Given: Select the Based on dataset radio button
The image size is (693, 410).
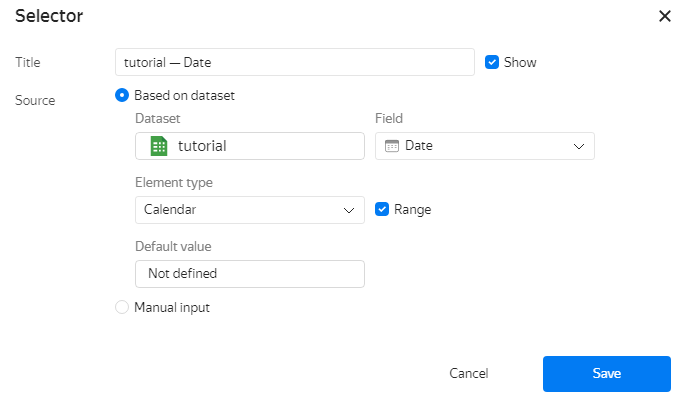Looking at the screenshot, I should (x=122, y=96).
